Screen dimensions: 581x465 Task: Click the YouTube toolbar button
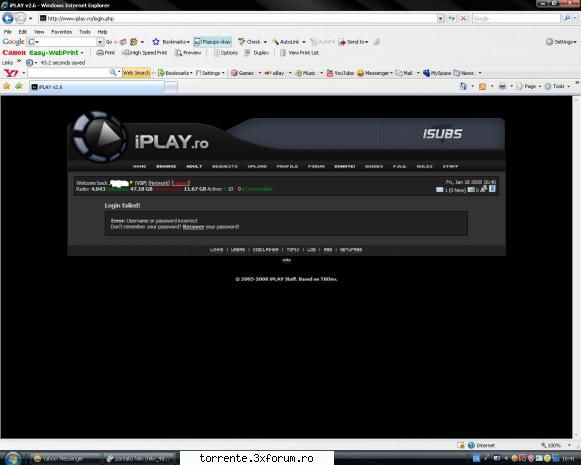[x=340, y=73]
